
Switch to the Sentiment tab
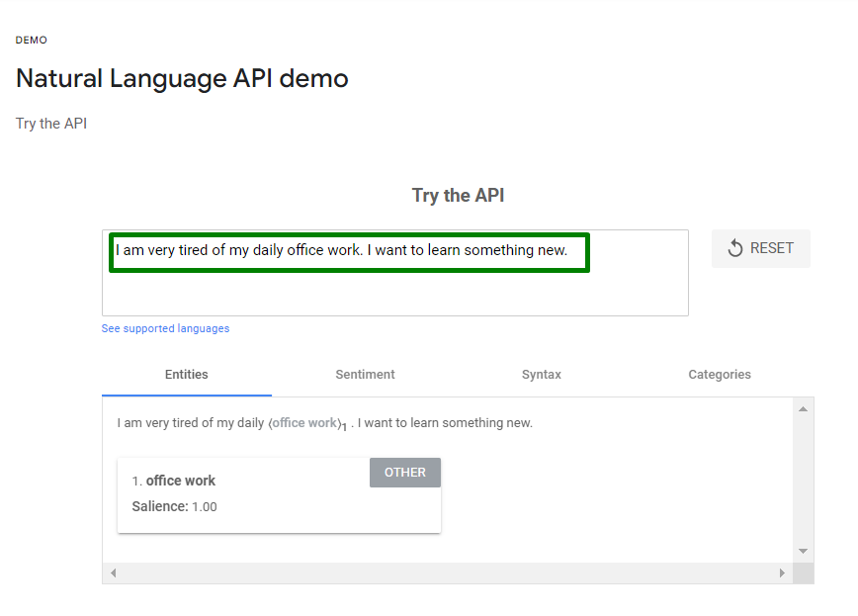coord(365,375)
